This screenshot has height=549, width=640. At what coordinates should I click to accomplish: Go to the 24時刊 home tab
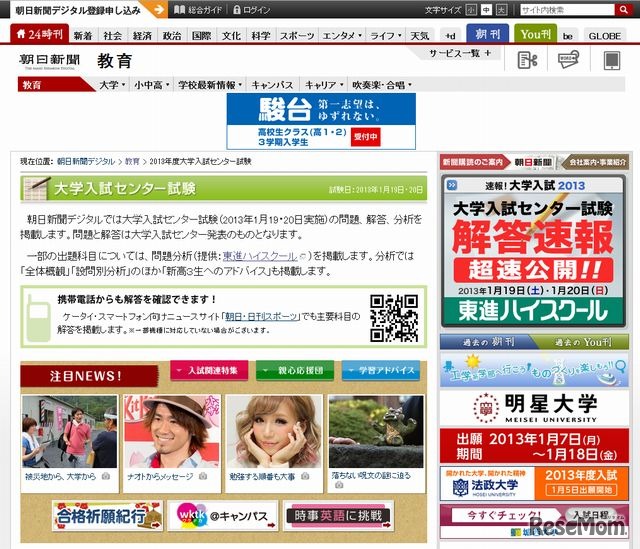coord(40,34)
